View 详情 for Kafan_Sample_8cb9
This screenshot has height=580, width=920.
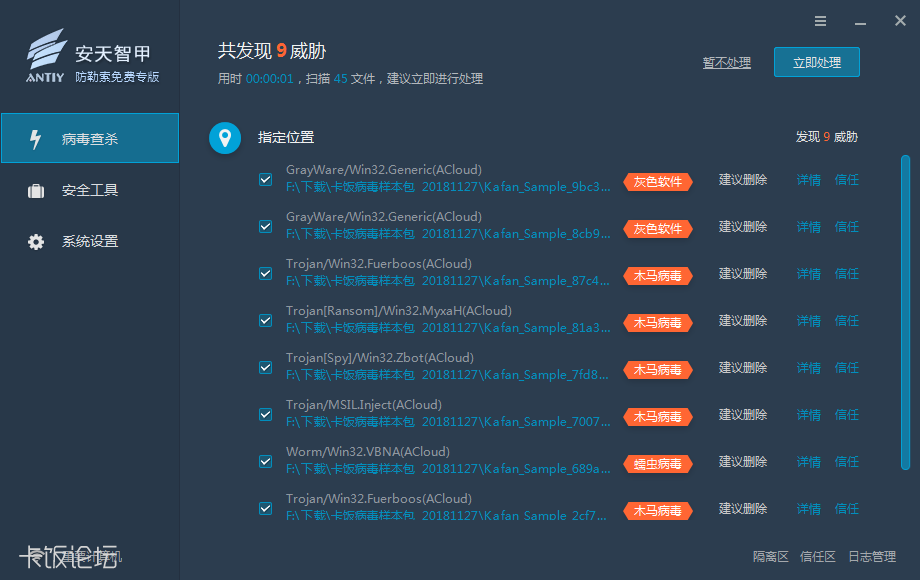(809, 227)
